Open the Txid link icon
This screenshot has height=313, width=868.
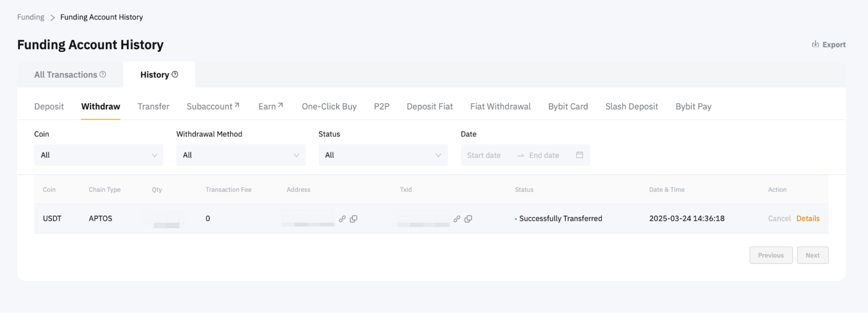point(457,219)
